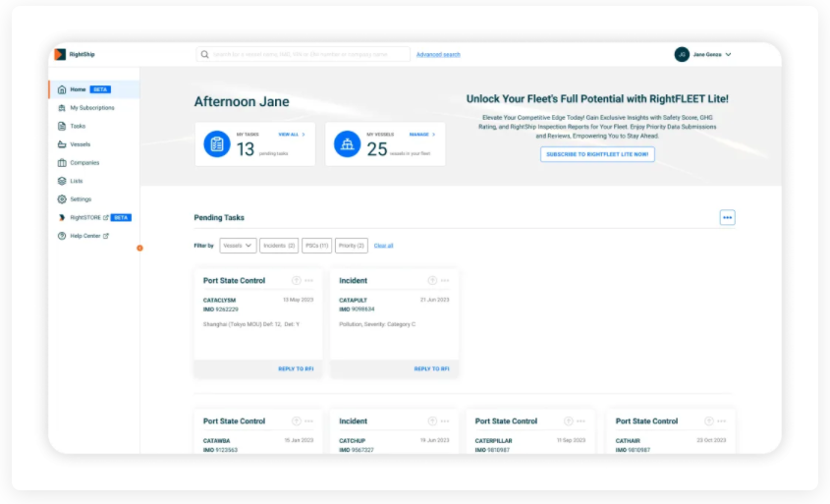Open more menu on CATERPILLAR card

(581, 421)
